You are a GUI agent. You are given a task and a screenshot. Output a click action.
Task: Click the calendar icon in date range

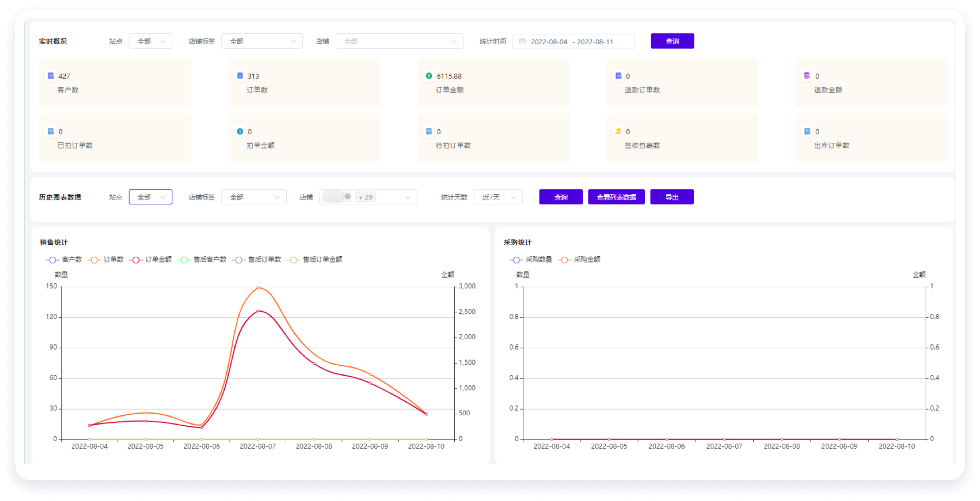522,41
